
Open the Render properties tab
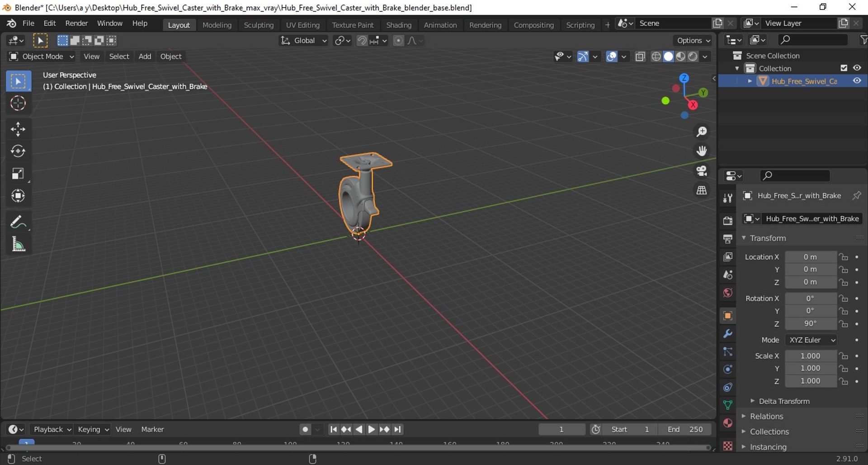pyautogui.click(x=727, y=220)
